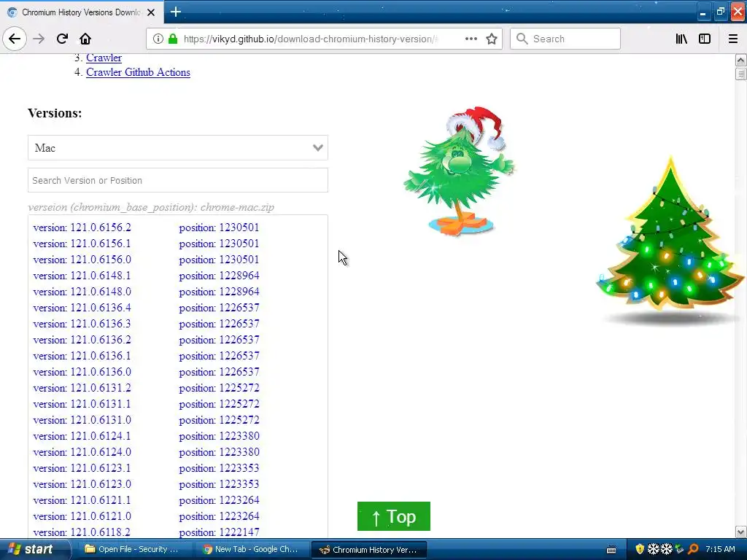Viewport: 747px width, 560px height.
Task: Click the keyboard icon in the taskbar
Action: point(612,550)
